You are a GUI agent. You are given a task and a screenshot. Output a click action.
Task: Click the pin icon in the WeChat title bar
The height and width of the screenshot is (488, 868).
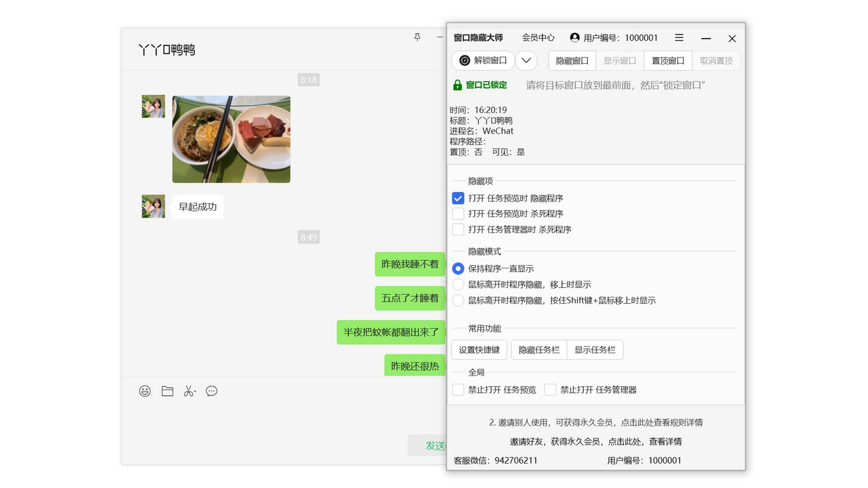point(417,37)
